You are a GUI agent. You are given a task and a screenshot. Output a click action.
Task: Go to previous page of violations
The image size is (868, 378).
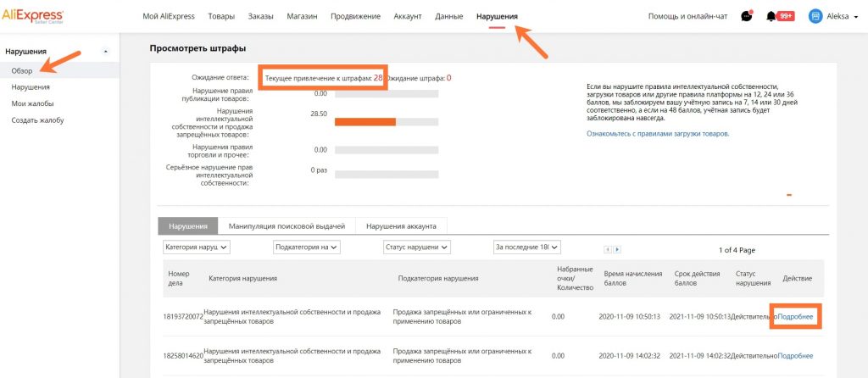click(607, 250)
